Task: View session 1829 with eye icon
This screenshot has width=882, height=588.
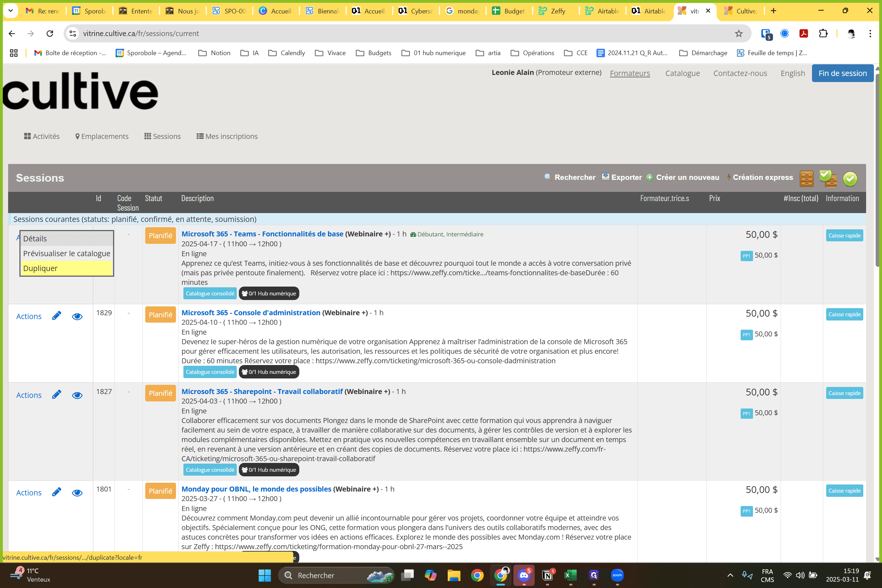Action: 77,317
